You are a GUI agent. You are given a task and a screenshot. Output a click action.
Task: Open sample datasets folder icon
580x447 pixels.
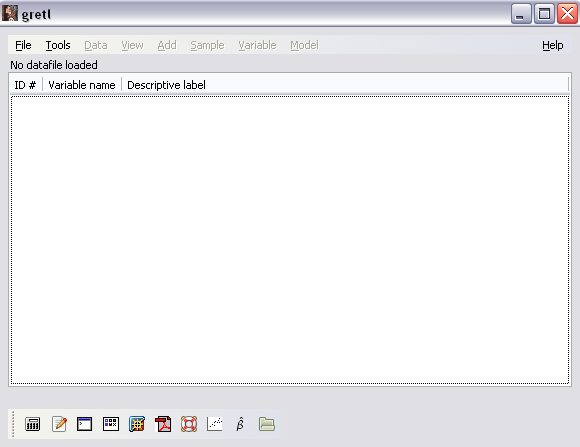click(x=267, y=424)
